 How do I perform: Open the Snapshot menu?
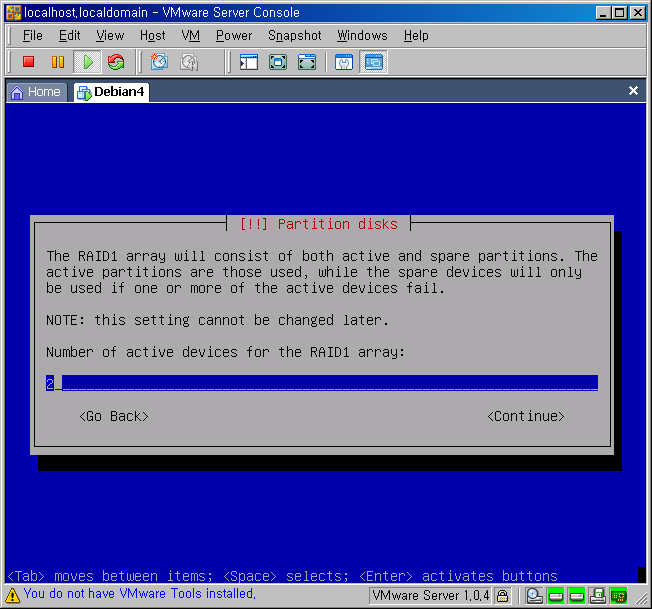294,35
